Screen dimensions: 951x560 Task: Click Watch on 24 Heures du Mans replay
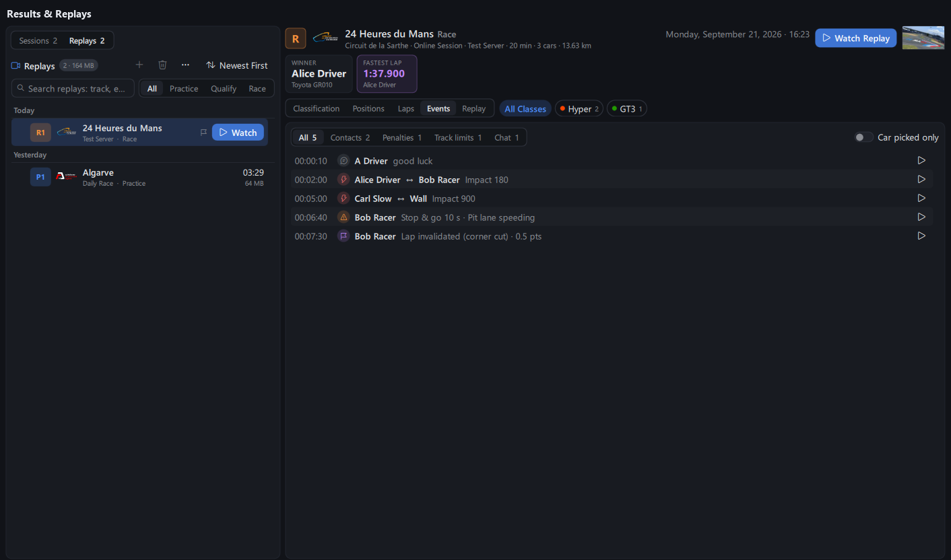(238, 133)
